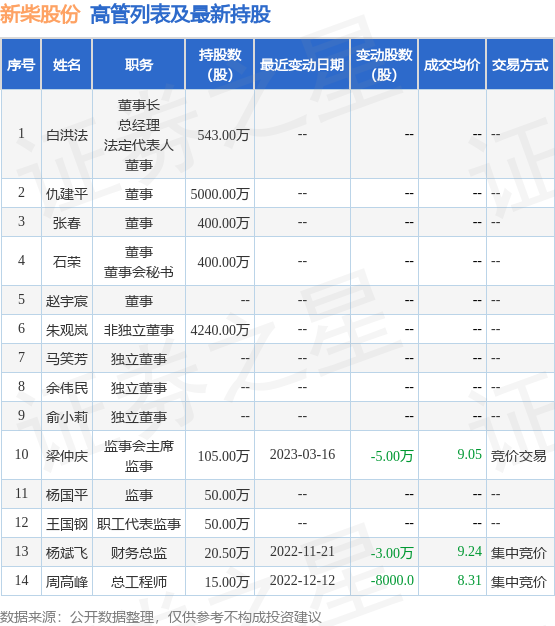Click the name 赵宇宸
This screenshot has width=555, height=626.
(x=67, y=301)
